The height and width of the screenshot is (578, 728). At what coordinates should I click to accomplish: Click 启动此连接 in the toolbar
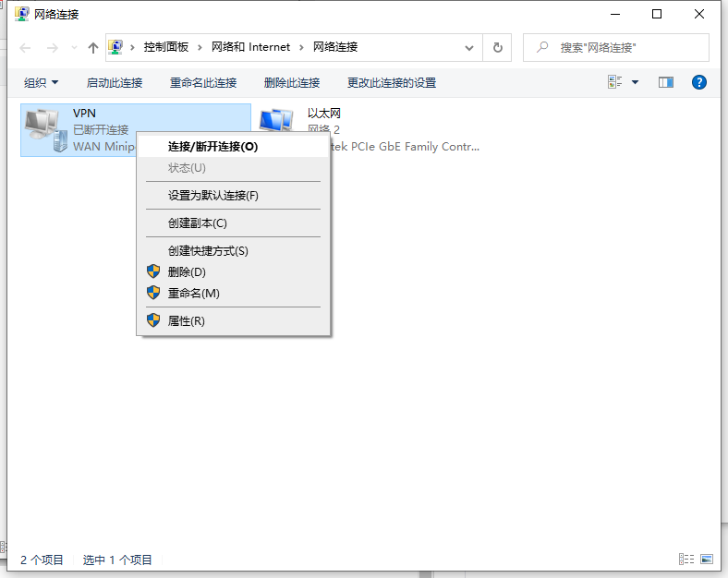point(115,83)
